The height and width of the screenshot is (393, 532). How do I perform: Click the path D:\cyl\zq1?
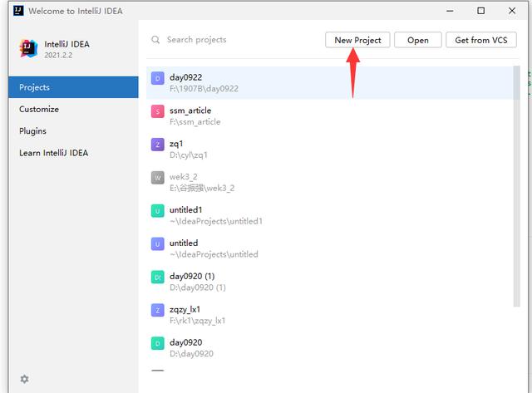[x=189, y=155]
